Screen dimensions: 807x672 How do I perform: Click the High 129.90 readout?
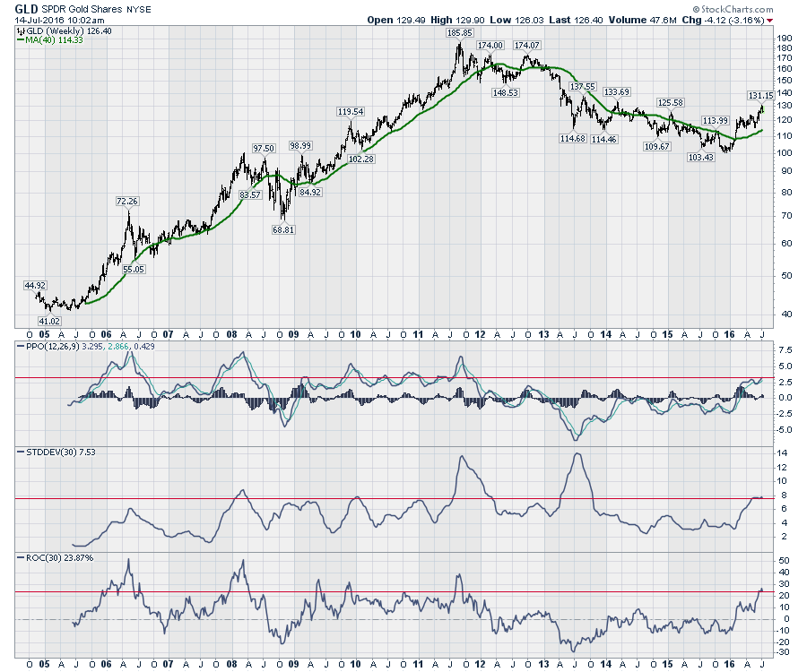coord(457,20)
